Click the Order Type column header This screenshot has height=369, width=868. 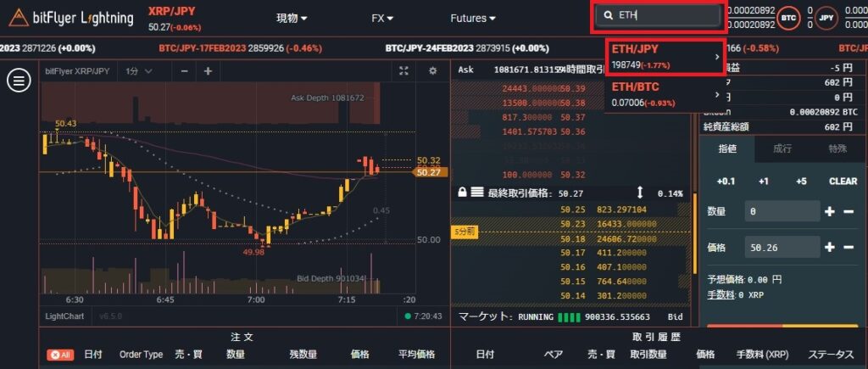[142, 355]
